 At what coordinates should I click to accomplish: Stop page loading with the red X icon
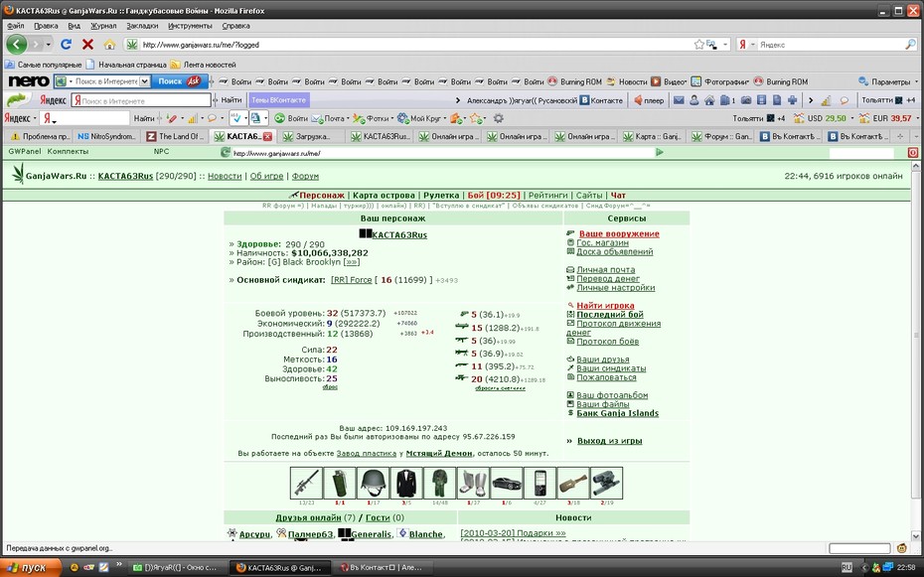point(87,44)
